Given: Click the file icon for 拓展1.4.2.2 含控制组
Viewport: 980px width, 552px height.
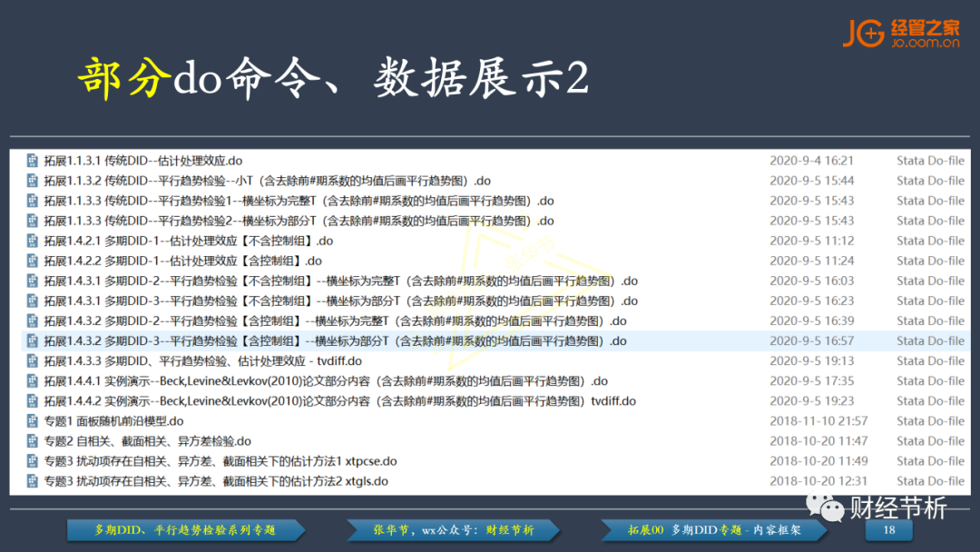Looking at the screenshot, I should tap(33, 261).
